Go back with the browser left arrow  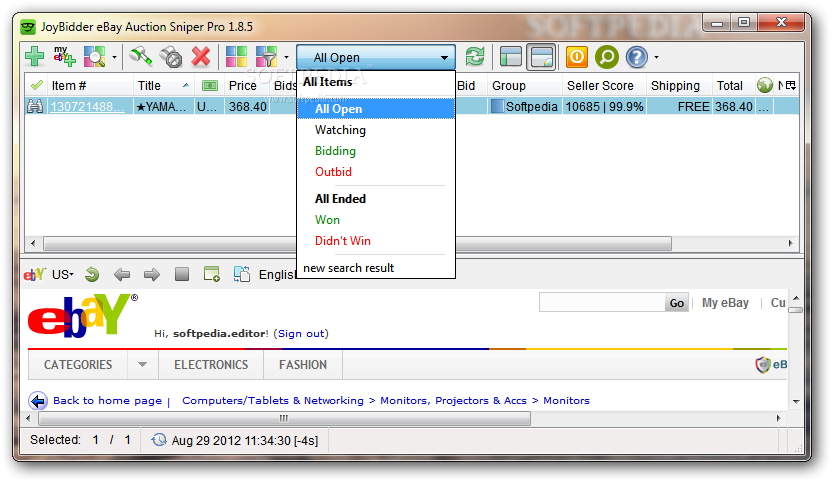(x=122, y=274)
